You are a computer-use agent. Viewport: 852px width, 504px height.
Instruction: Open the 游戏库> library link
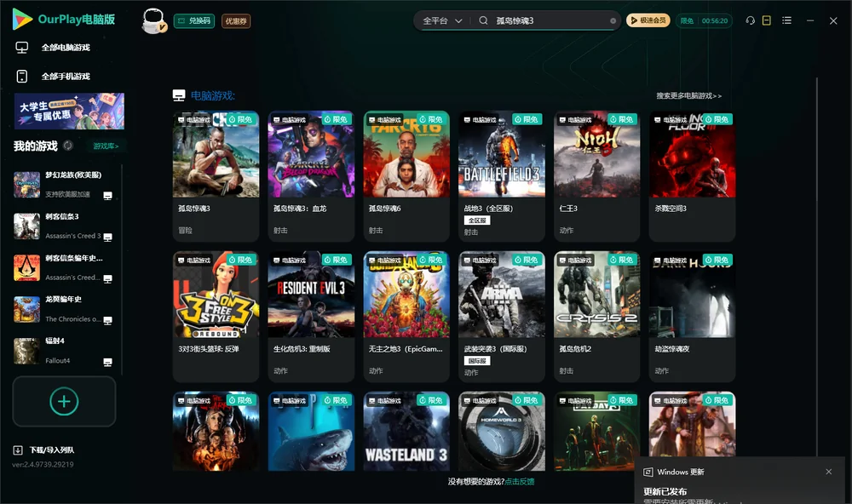coord(106,146)
